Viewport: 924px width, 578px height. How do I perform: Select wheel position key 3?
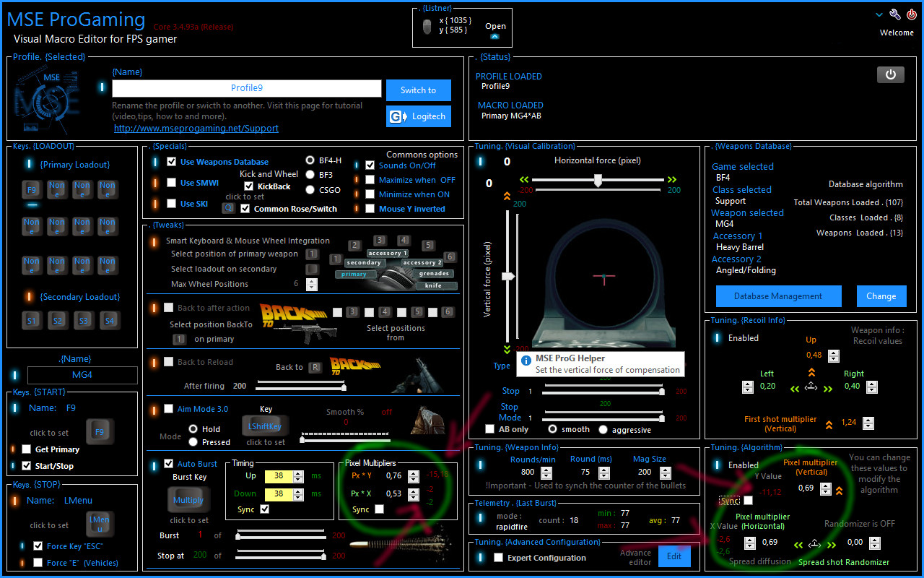pos(380,240)
